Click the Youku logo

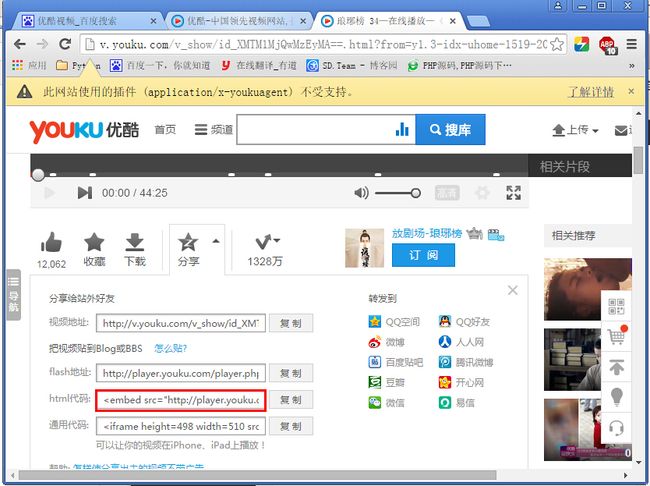84,130
